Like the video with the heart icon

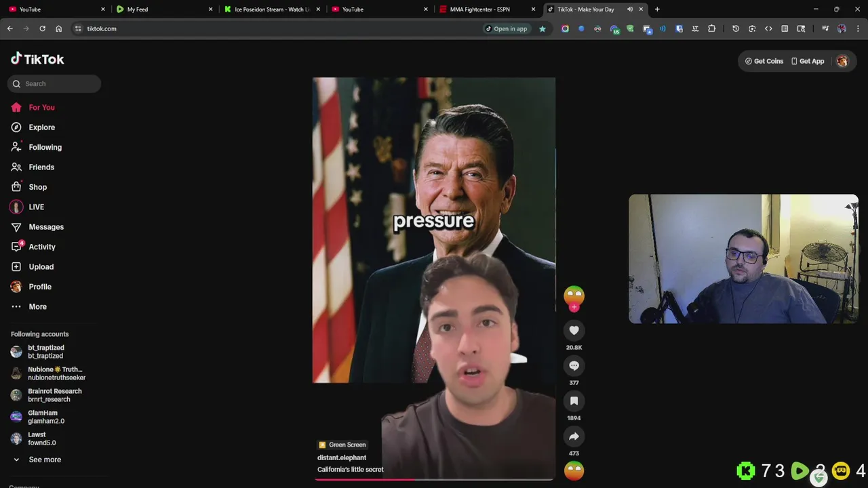click(x=574, y=330)
